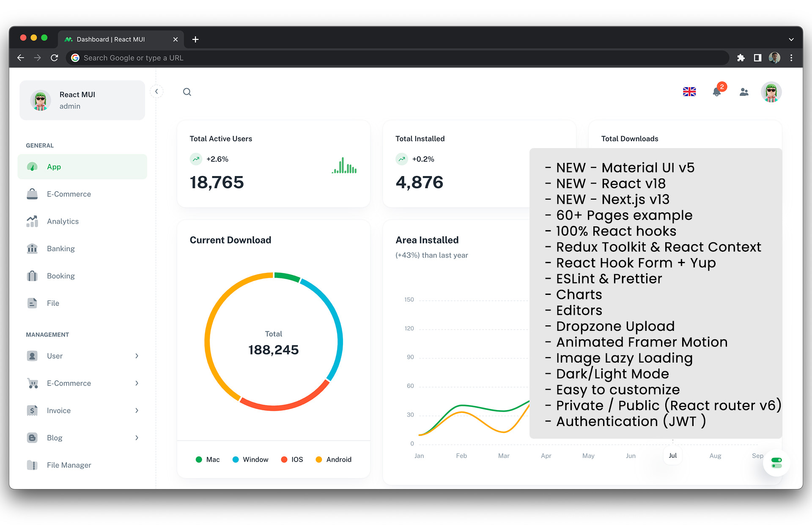
Task: Open browser tab search dropdown arrow
Action: (x=791, y=39)
